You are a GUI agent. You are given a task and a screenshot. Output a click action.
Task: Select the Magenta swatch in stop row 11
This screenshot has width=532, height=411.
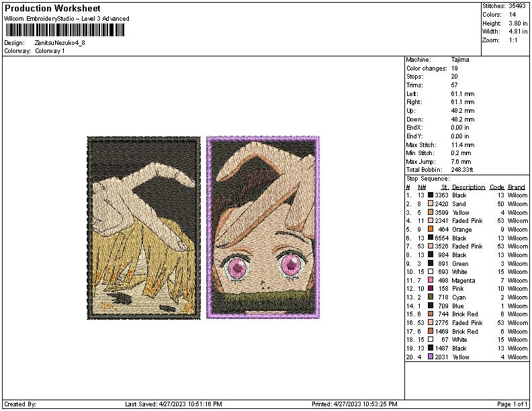pos(431,280)
